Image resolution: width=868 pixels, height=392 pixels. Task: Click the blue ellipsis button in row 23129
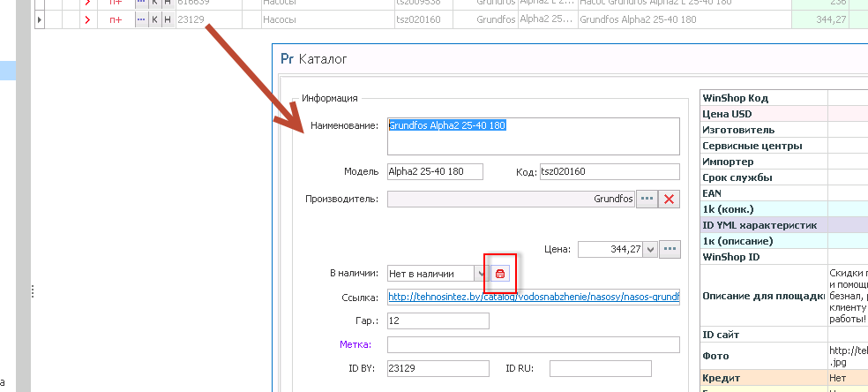(141, 20)
